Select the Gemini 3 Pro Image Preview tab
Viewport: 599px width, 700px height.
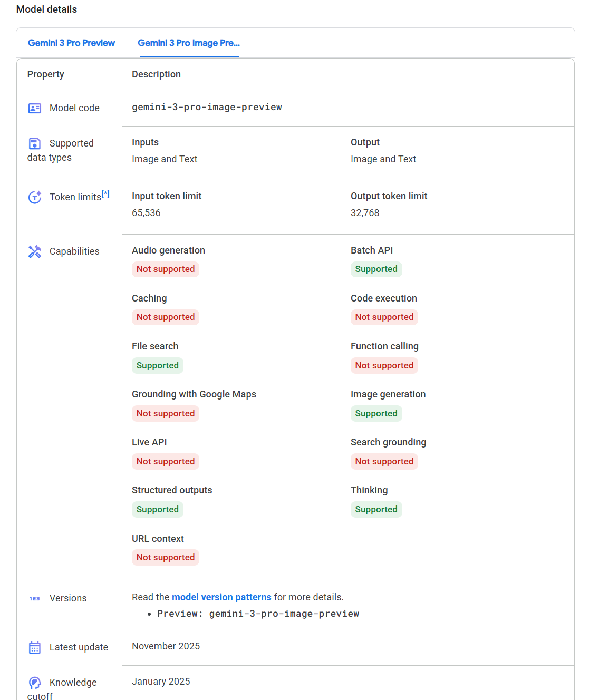[189, 43]
